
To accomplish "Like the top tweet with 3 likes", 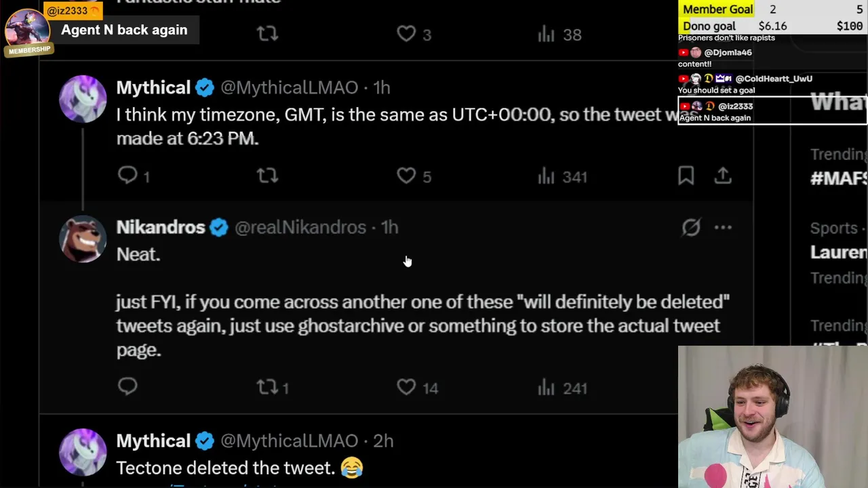I will (x=406, y=34).
